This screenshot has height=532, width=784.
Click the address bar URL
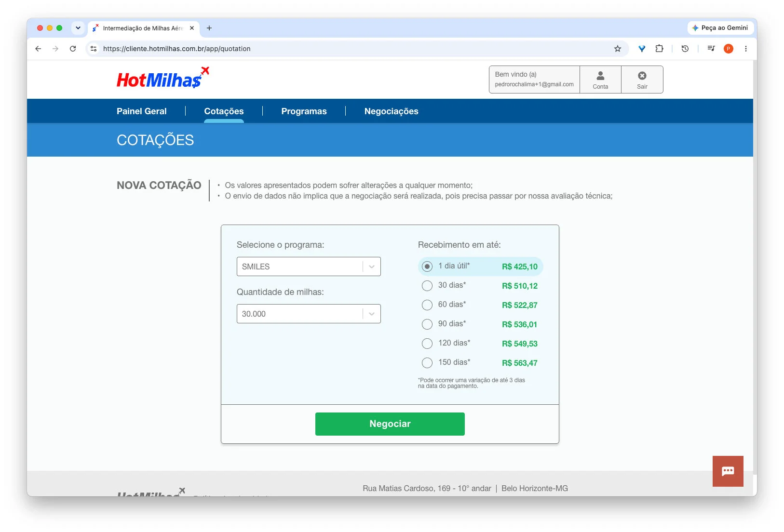[x=176, y=49]
